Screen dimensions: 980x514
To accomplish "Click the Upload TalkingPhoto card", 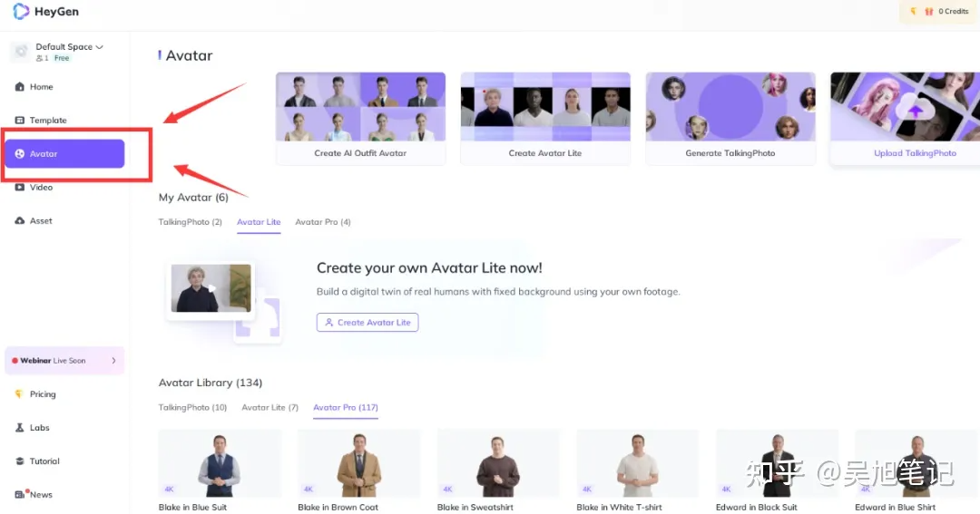I will coord(905,118).
